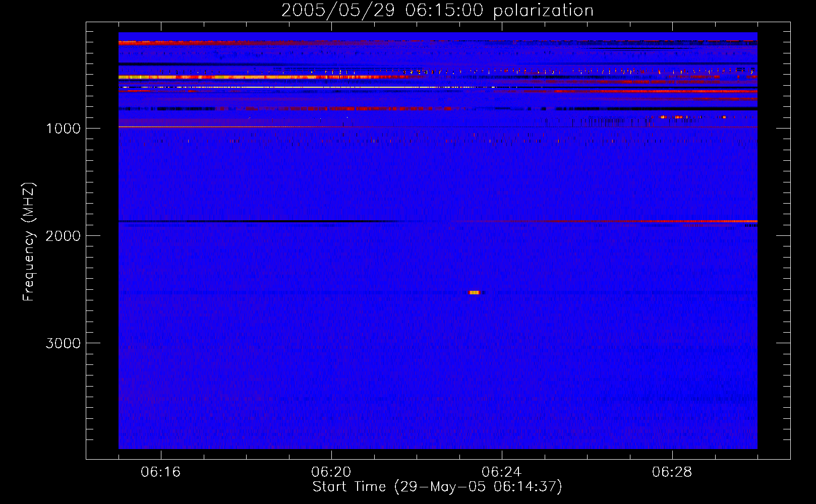Click the bright yellow burst near 2500 MHz
The width and height of the screenshot is (816, 504).
click(475, 292)
